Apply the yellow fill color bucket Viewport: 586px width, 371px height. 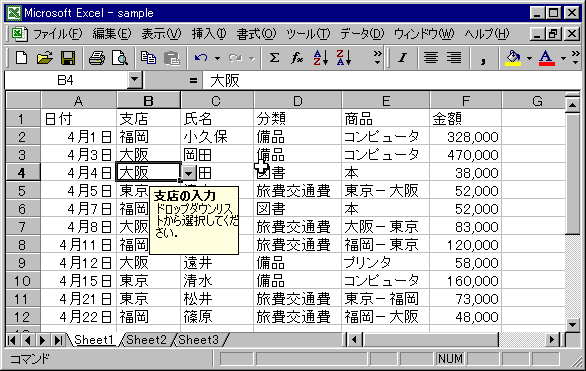point(513,58)
